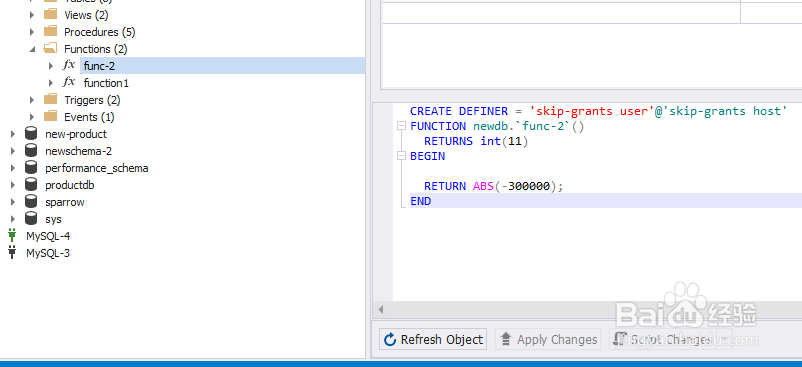802x367 pixels.
Task: Click the black MySQL-3 connection plug icon
Action: click(x=12, y=252)
